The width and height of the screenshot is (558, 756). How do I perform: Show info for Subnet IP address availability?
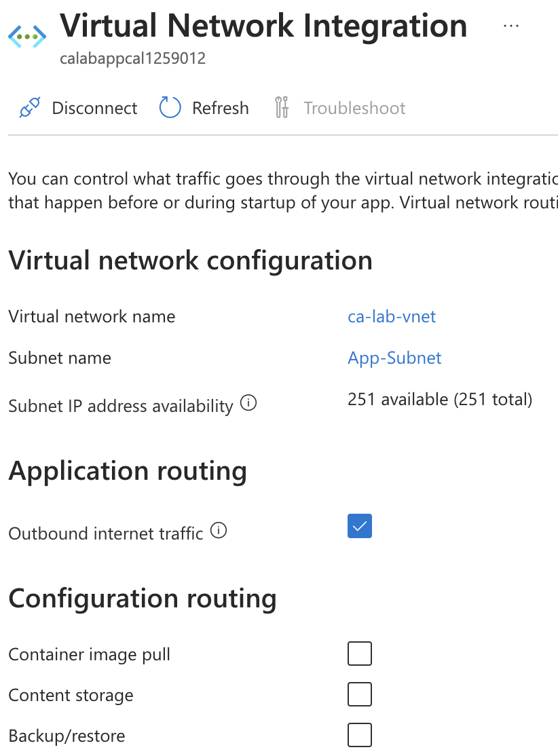coord(249,404)
